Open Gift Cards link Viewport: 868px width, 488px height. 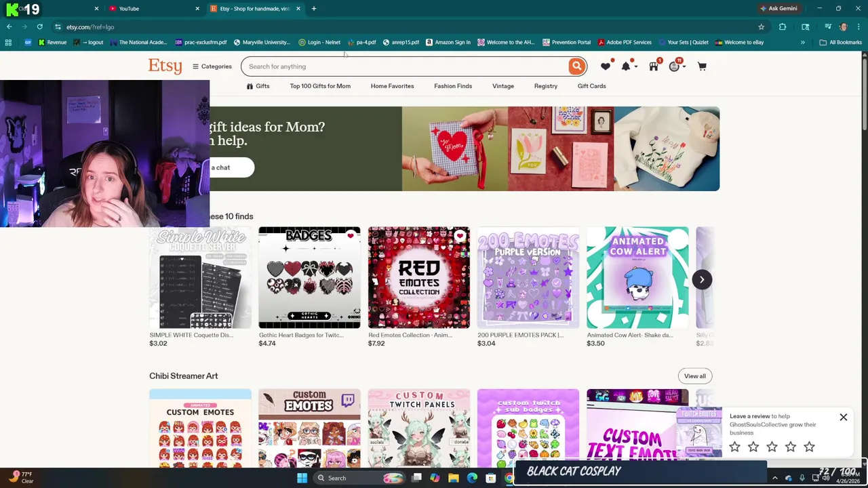tap(591, 86)
